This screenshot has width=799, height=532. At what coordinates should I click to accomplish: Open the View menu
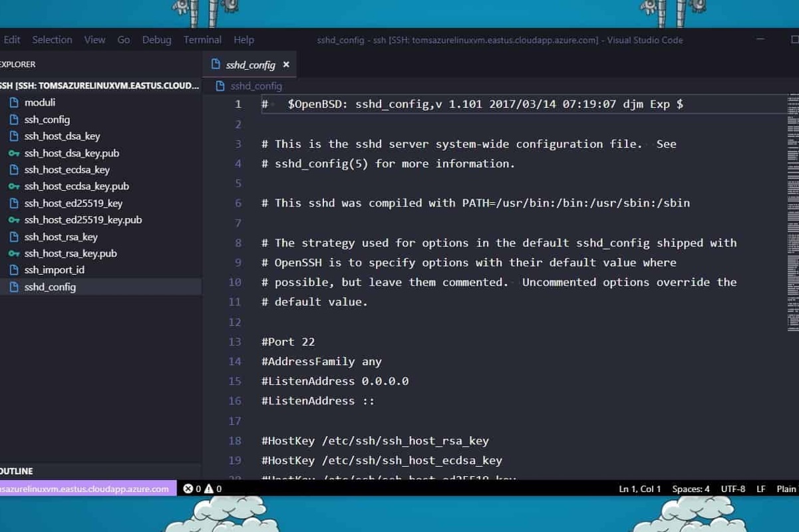[94, 40]
